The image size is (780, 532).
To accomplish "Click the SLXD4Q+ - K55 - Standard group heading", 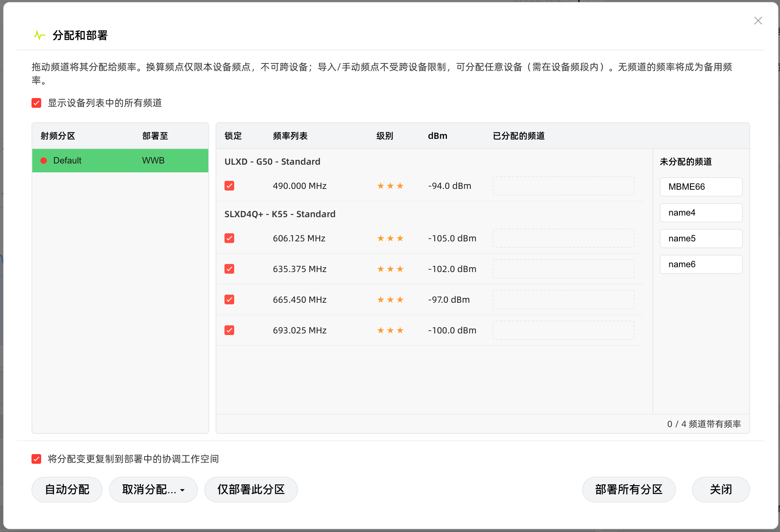I will coord(280,214).
